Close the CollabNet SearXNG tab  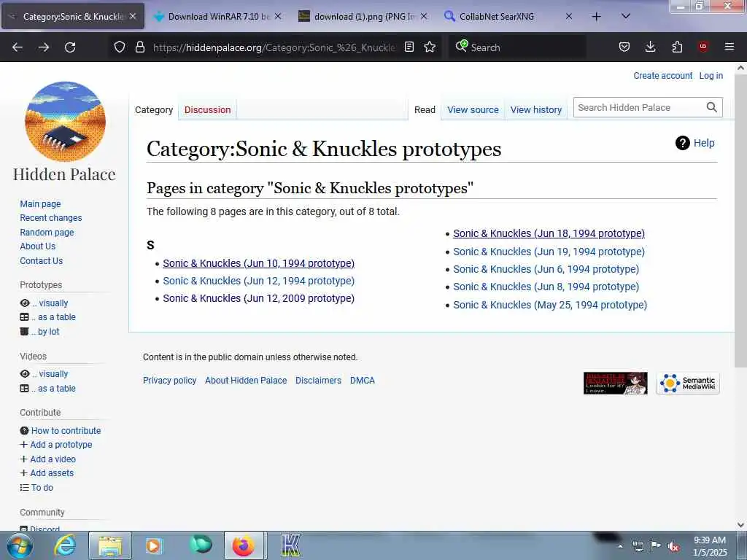pyautogui.click(x=569, y=16)
